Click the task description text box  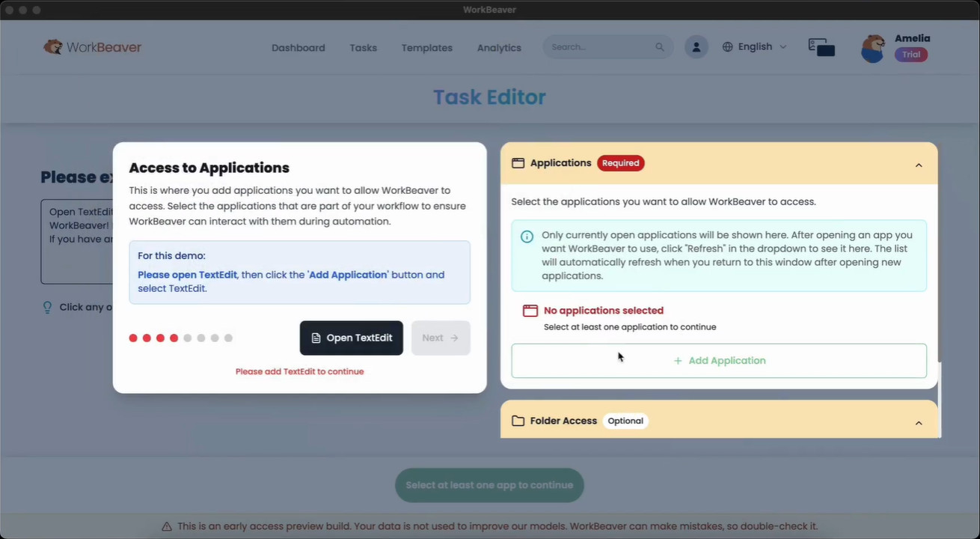tap(77, 241)
